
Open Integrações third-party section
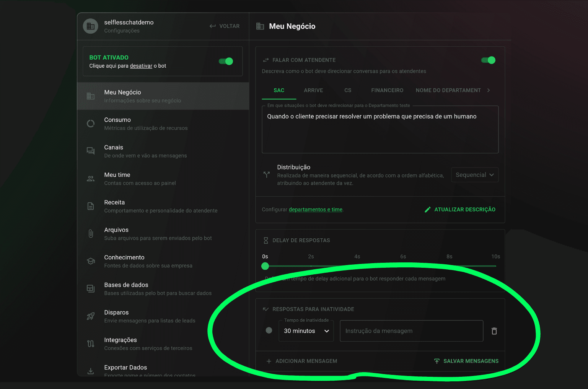[x=163, y=344]
